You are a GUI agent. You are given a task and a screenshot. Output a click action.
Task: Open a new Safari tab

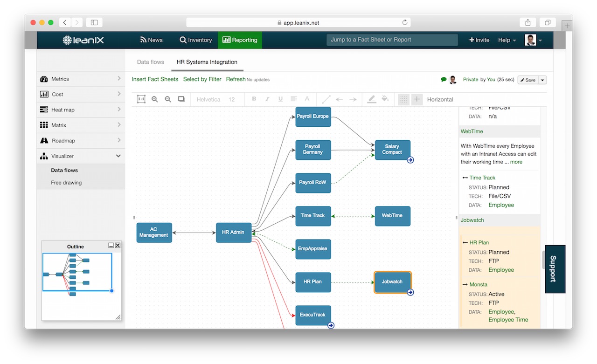[x=567, y=26]
